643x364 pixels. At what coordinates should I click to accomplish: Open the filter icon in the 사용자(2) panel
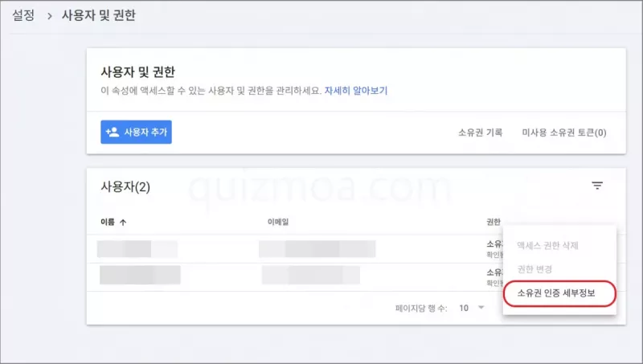(x=597, y=186)
